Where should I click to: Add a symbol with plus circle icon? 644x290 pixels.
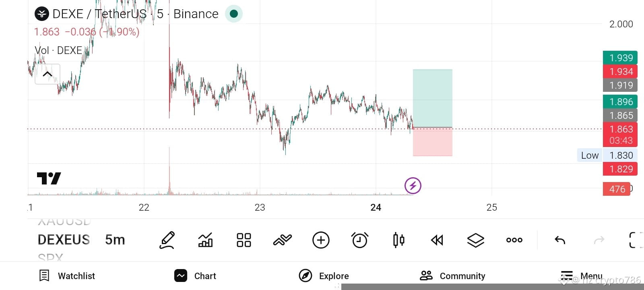(x=321, y=240)
